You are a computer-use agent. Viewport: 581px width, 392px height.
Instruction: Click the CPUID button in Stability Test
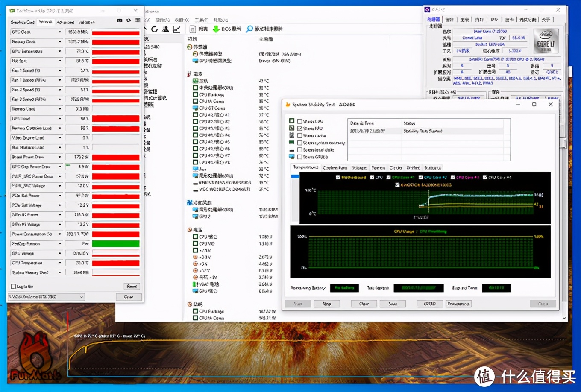(x=430, y=304)
